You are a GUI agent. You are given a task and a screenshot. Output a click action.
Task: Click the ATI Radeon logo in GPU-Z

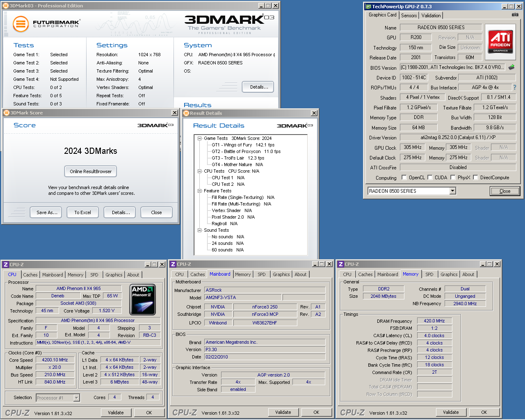500,42
